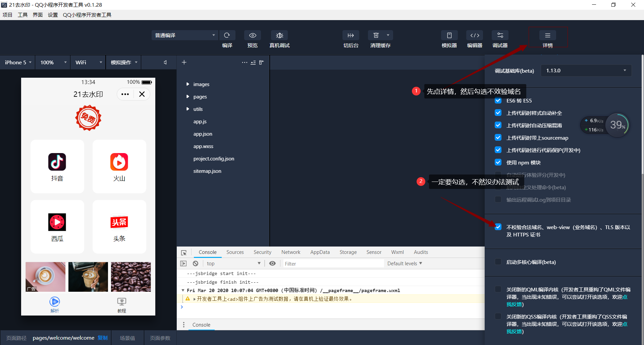Click the compile refresh icon
The image size is (644, 345).
(227, 36)
